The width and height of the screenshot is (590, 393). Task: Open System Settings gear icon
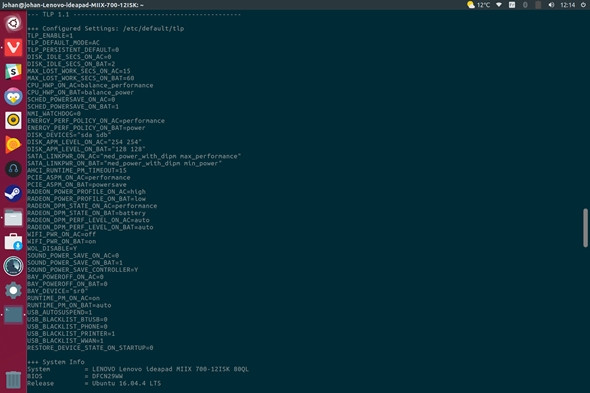pyautogui.click(x=13, y=290)
